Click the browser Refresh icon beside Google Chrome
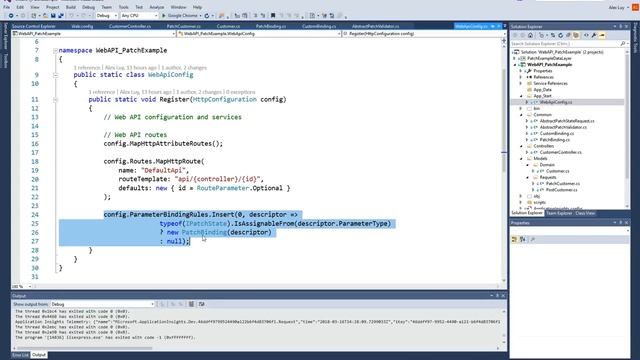Viewport: 640px width, 360px height. point(207,16)
